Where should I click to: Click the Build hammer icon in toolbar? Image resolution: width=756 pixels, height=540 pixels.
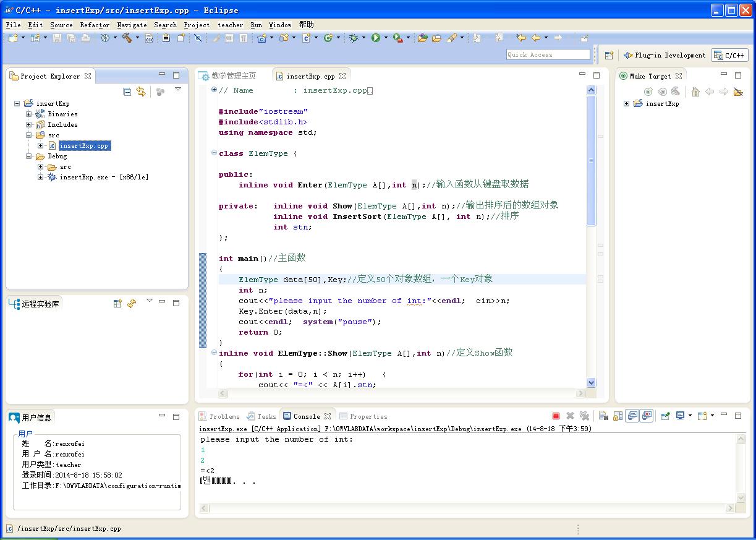(x=127, y=38)
